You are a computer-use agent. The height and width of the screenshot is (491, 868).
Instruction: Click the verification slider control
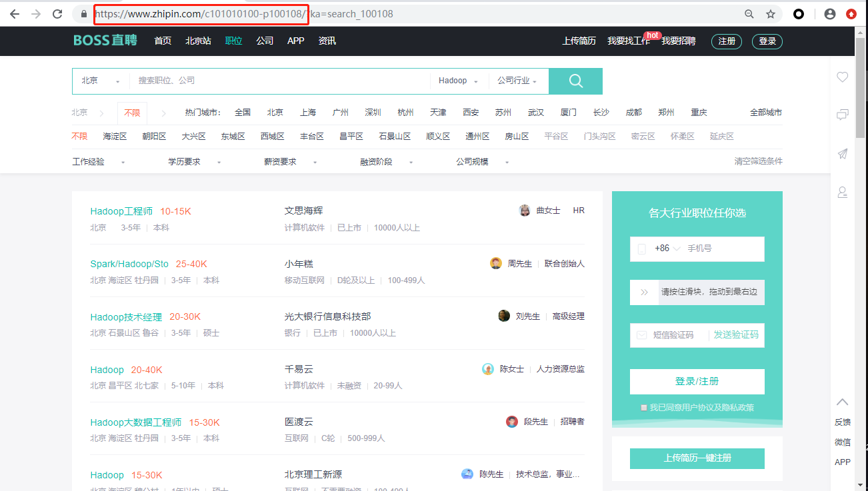point(643,292)
